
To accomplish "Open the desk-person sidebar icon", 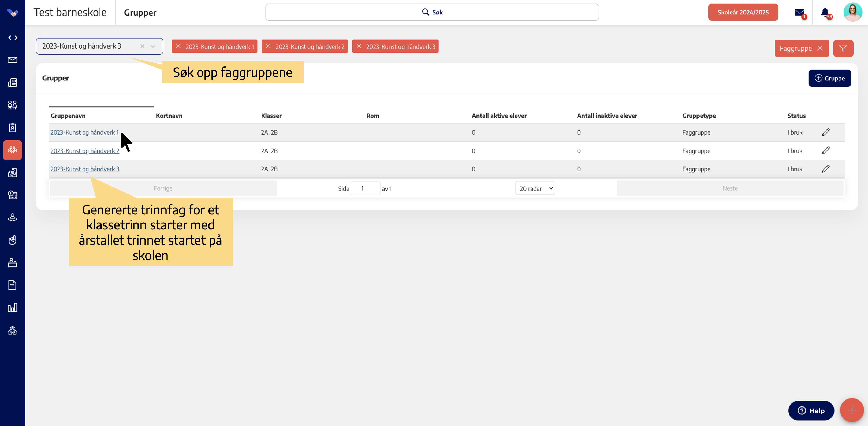I will point(13,262).
